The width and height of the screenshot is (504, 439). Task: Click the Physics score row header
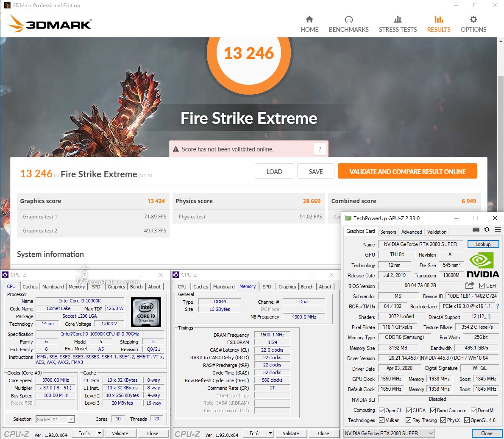(248, 201)
